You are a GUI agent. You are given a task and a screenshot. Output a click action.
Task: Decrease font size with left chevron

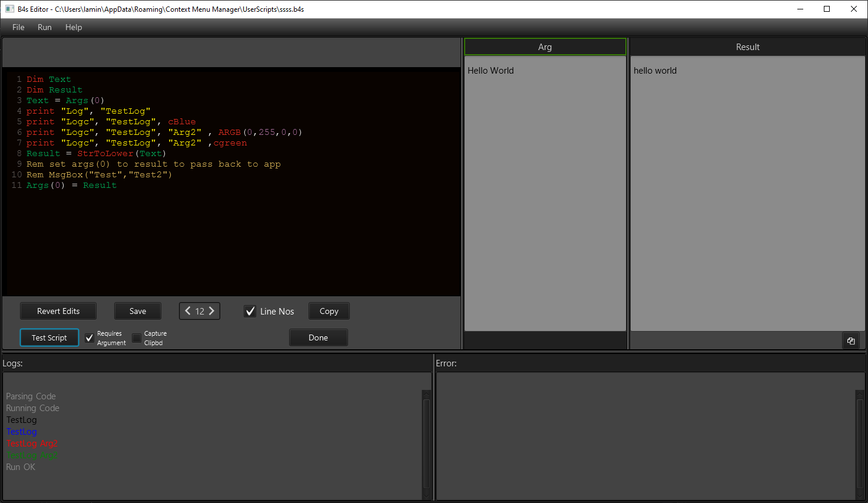tap(188, 311)
